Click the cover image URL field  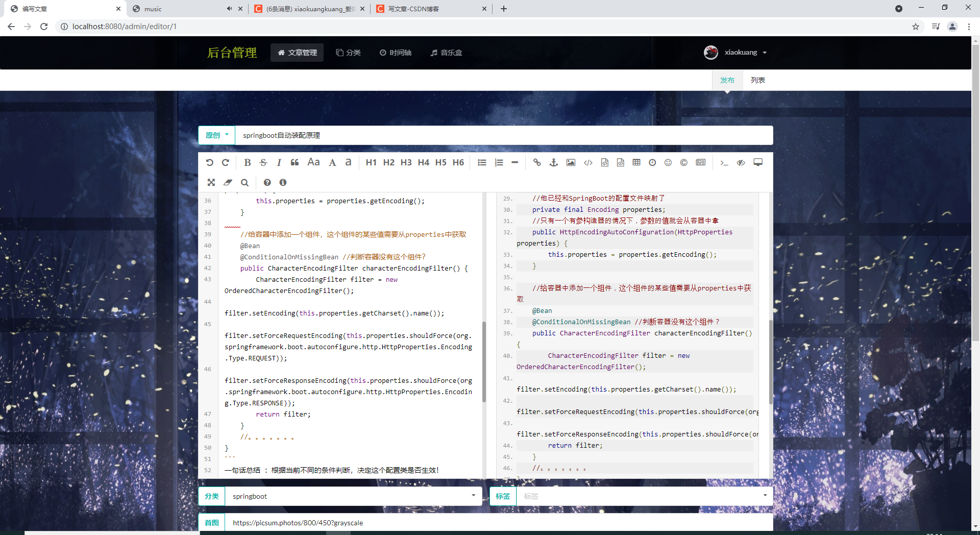499,523
